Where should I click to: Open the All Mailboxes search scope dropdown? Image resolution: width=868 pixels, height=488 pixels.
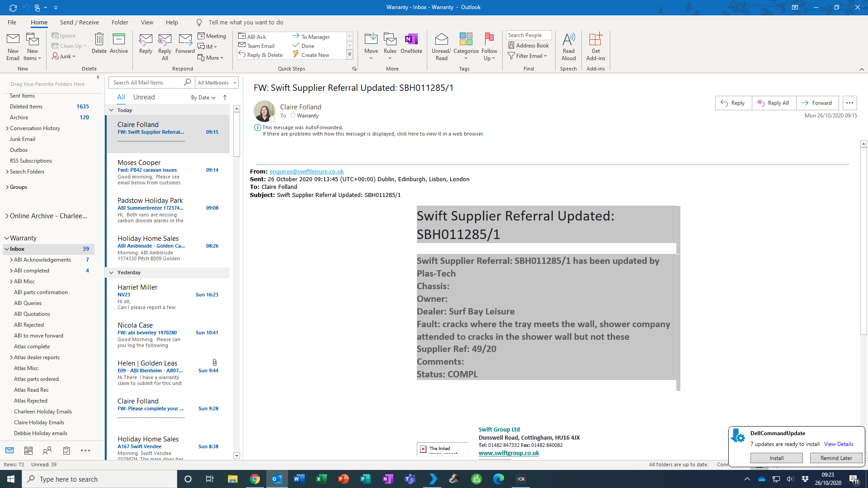pos(217,83)
